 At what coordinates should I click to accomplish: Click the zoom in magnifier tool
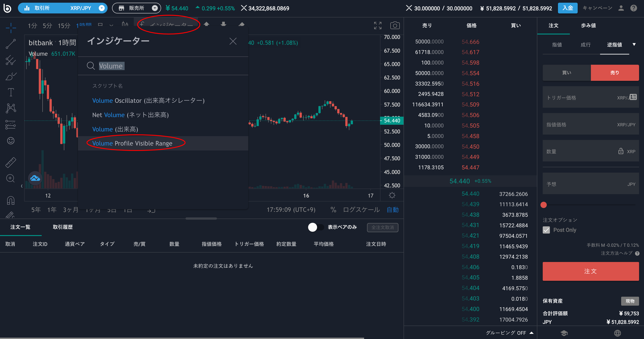[x=10, y=178]
